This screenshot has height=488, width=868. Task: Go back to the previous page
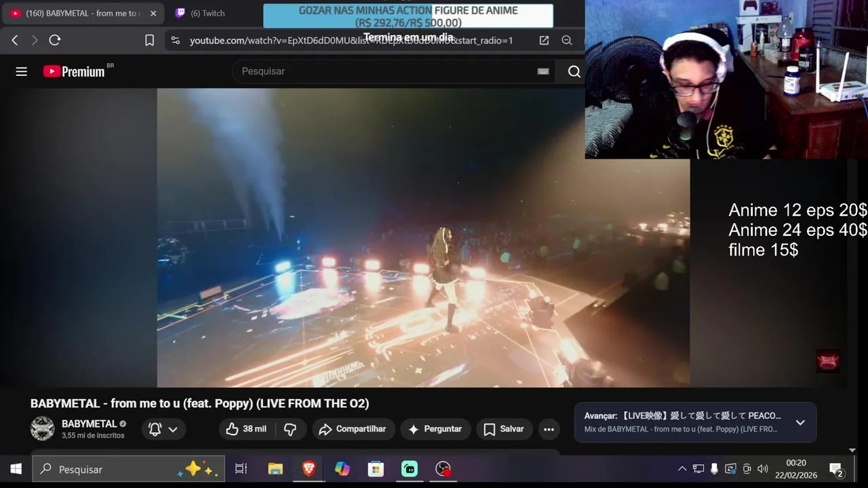(15, 41)
